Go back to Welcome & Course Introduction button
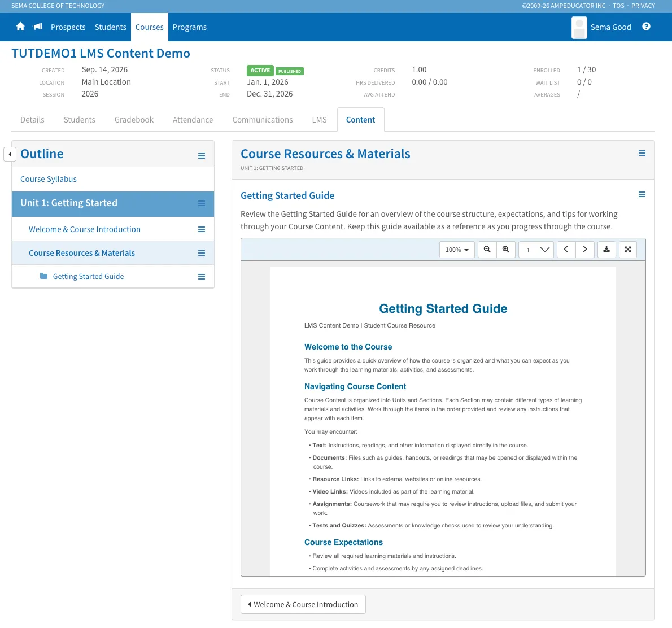672x628 pixels. 303,604
